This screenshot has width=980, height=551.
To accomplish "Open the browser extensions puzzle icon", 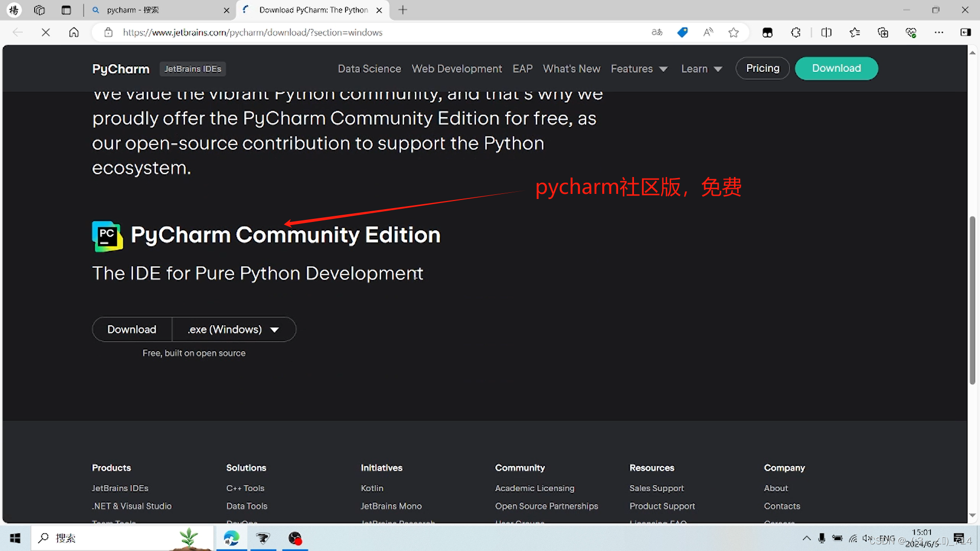I will tap(796, 32).
